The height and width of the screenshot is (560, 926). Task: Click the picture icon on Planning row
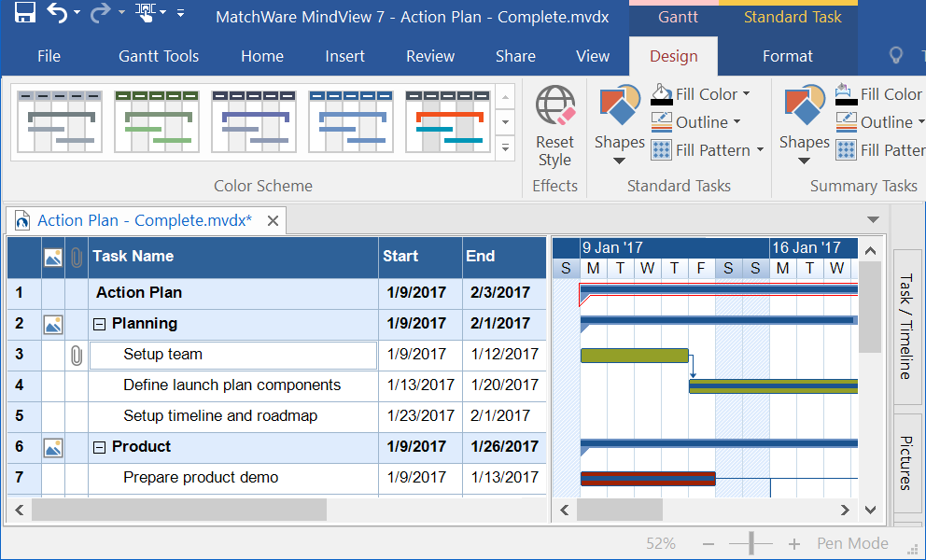53,325
